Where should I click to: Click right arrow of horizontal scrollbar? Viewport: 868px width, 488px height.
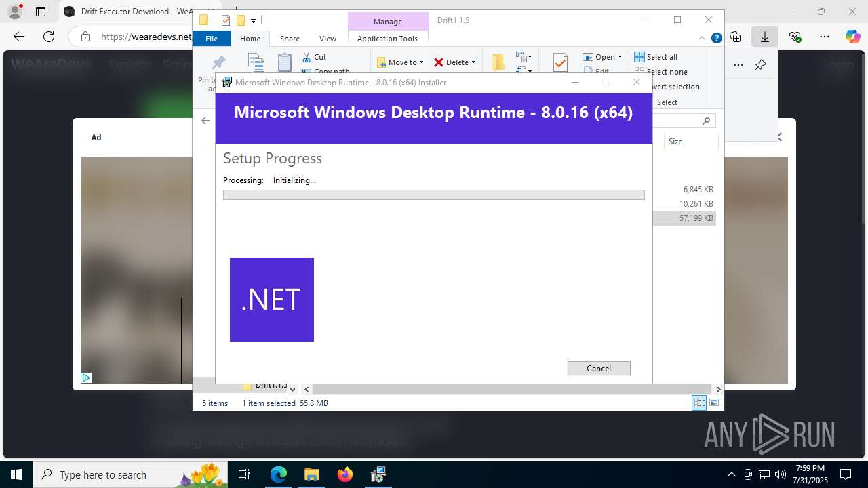pos(719,389)
